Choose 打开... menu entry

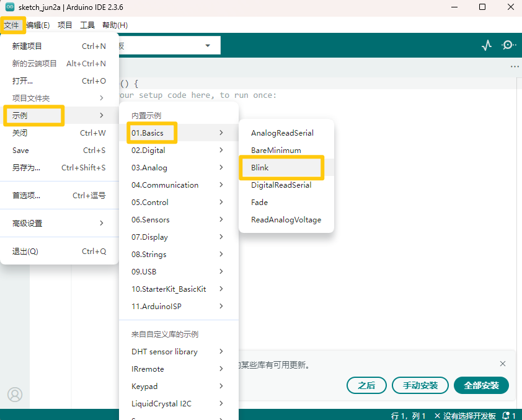click(x=60, y=81)
